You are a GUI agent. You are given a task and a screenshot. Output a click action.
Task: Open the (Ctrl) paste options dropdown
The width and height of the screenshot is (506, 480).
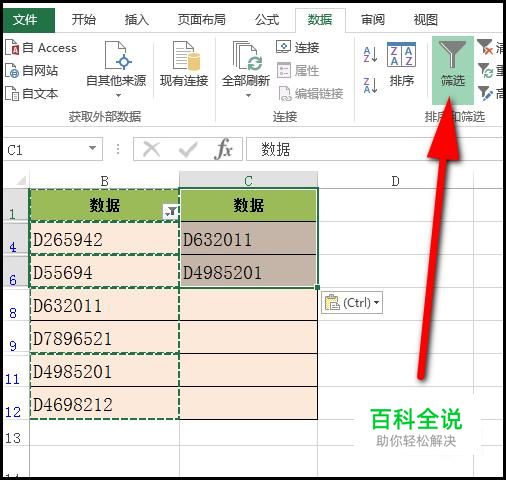point(352,303)
